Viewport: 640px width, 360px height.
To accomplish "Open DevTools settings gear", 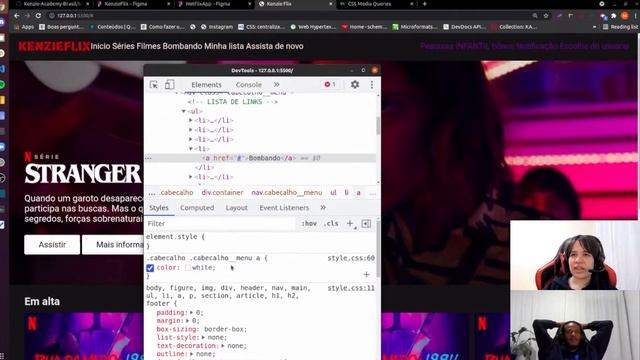I will 355,84.
